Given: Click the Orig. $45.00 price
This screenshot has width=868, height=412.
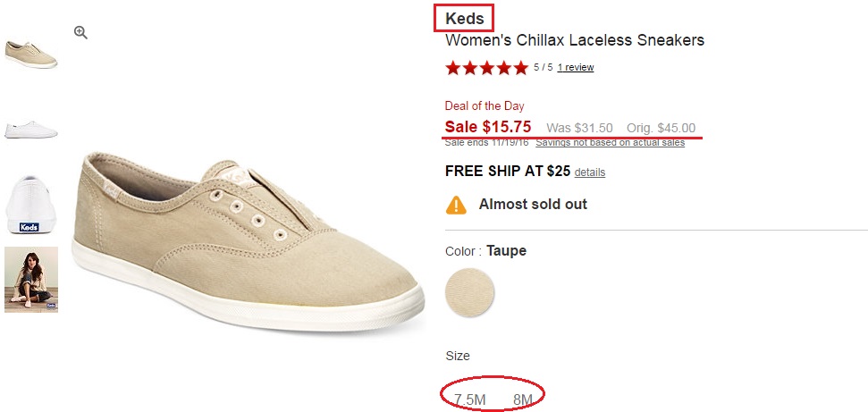Looking at the screenshot, I should click(661, 128).
